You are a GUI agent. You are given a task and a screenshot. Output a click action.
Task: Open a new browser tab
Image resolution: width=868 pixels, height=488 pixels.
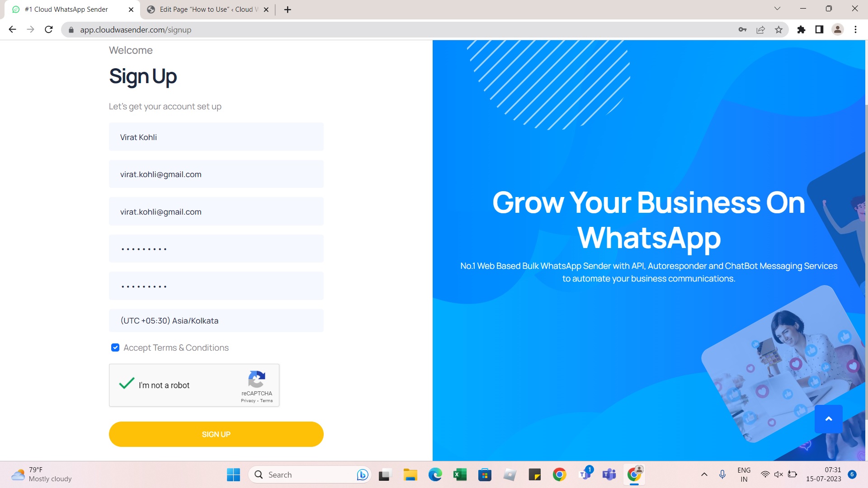[x=288, y=9]
